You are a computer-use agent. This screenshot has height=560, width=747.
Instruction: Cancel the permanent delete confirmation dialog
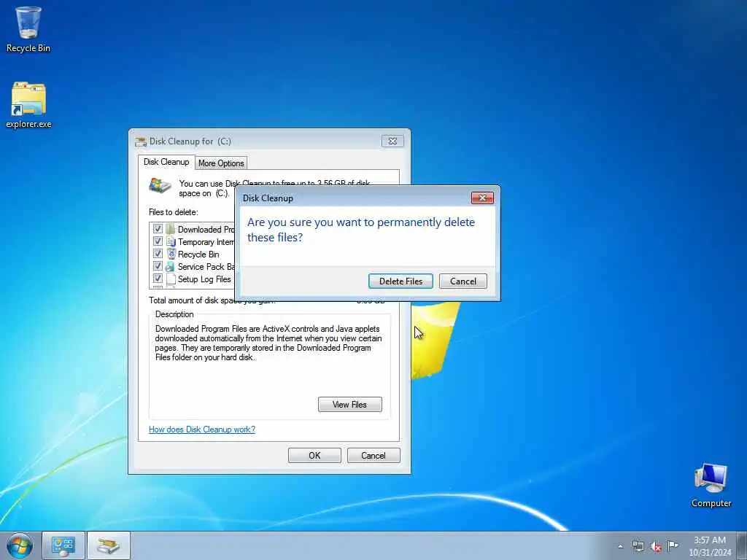point(462,281)
